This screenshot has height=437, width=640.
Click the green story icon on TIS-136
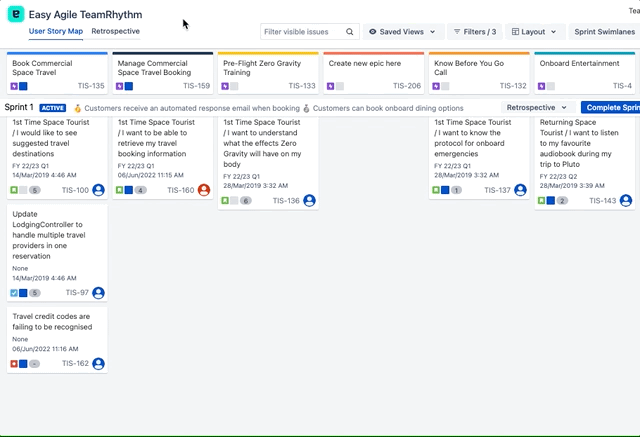[x=225, y=201]
